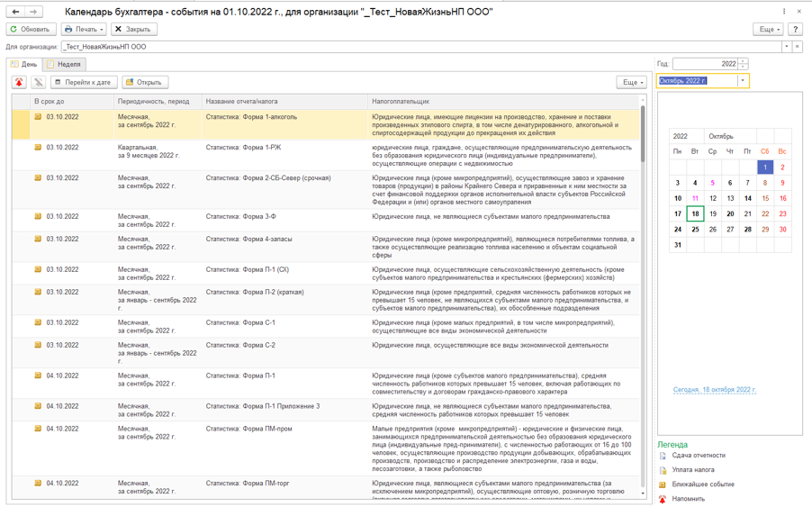Expand the organization field dropdown arrow

pos(786,47)
